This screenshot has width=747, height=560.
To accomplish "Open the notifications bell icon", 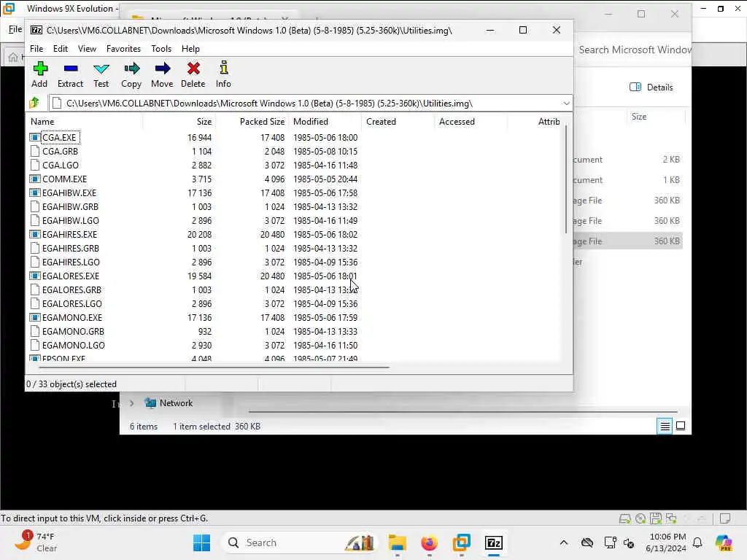I will pyautogui.click(x=697, y=542).
